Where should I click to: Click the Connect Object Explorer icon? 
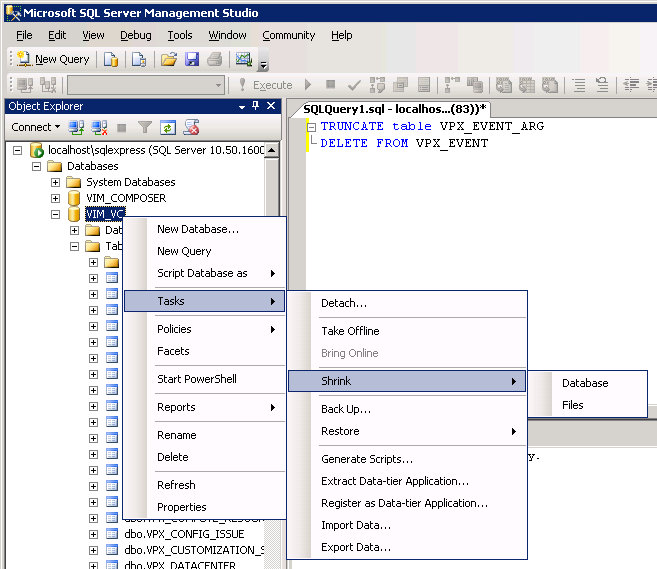pyautogui.click(x=76, y=127)
